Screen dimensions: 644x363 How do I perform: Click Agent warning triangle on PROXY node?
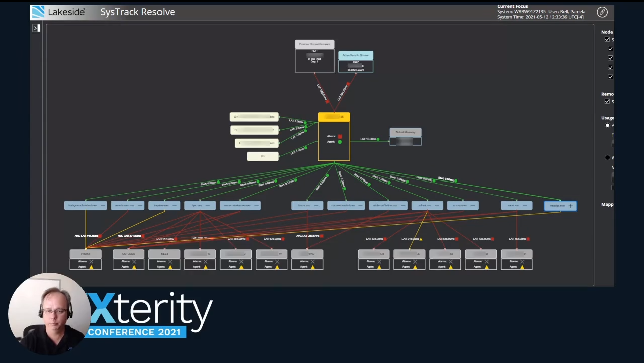pos(91,267)
